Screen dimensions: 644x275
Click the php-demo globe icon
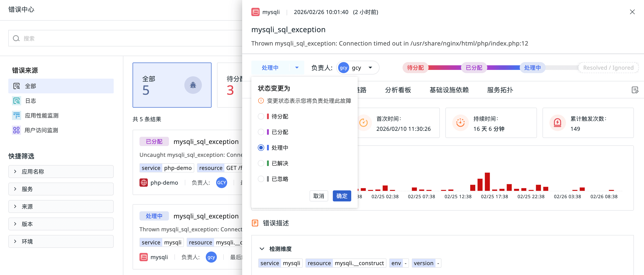(143, 183)
